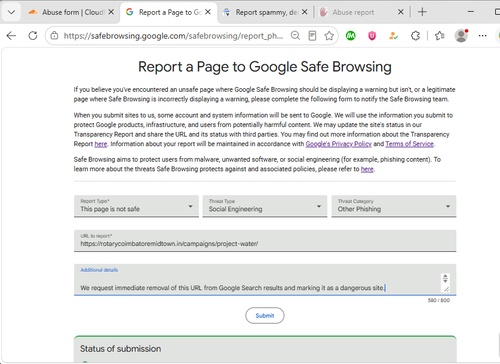
Task: Open Transparency Report 'here' link
Action: click(x=101, y=144)
